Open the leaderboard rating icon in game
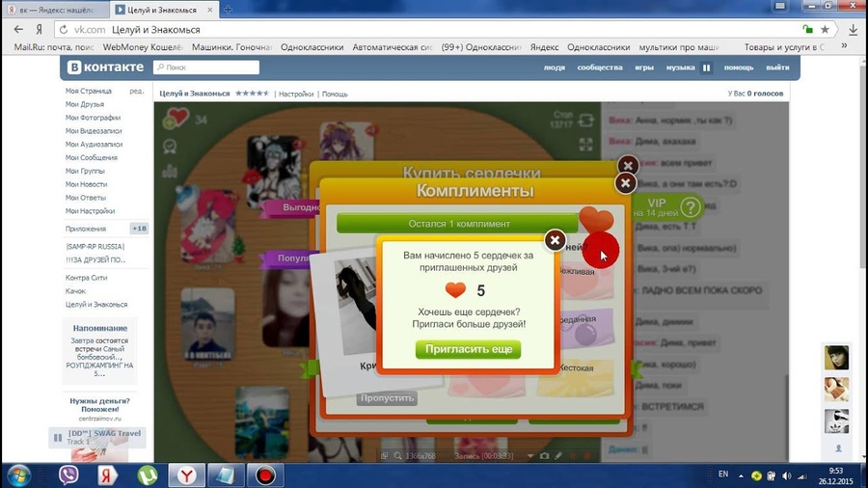Screen dimensions: 868x488 (171, 171)
